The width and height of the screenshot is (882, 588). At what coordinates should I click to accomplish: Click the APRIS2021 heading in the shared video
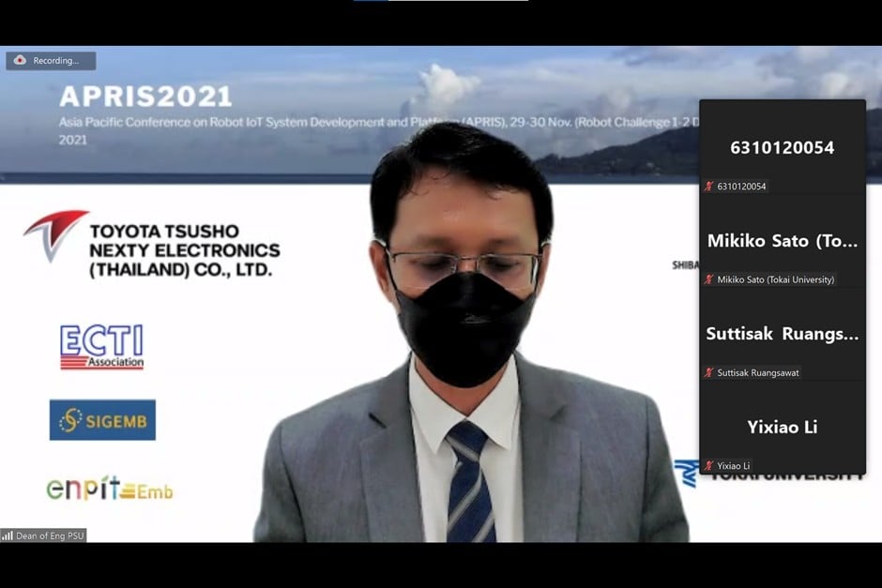click(x=145, y=97)
